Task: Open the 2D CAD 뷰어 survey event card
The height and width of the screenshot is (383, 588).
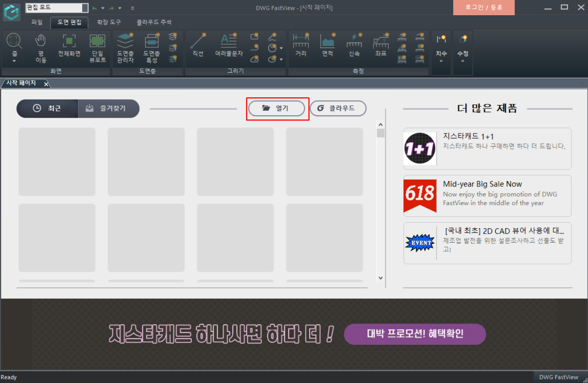Action: [x=487, y=243]
